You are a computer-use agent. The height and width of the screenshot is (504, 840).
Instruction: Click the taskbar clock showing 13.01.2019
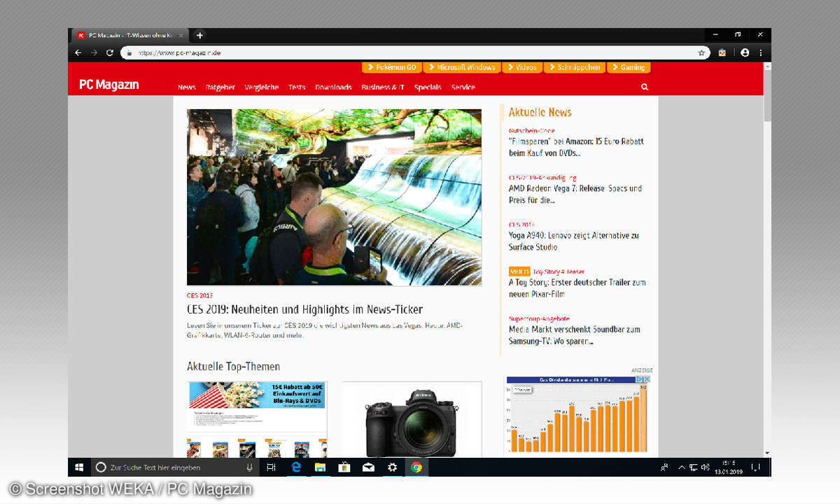pos(730,467)
